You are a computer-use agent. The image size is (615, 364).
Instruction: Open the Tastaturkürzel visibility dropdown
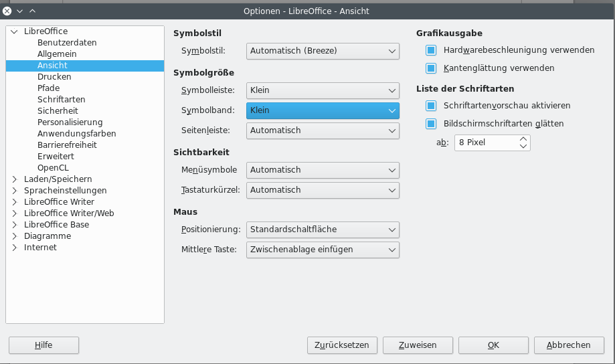pos(323,190)
